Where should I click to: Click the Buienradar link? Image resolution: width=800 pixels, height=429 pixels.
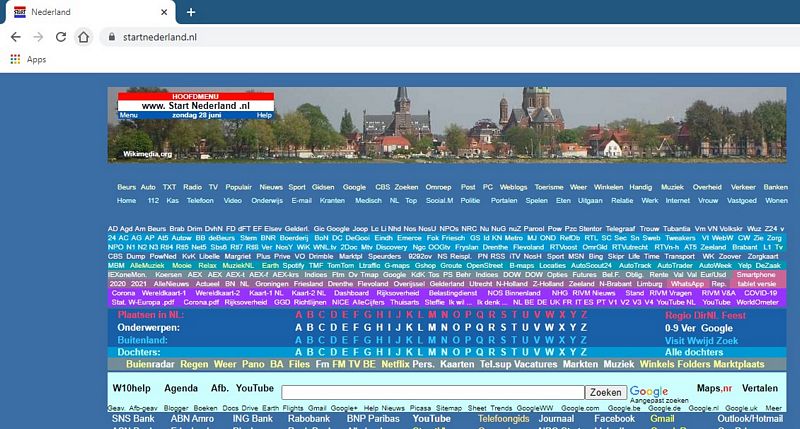[x=150, y=364]
